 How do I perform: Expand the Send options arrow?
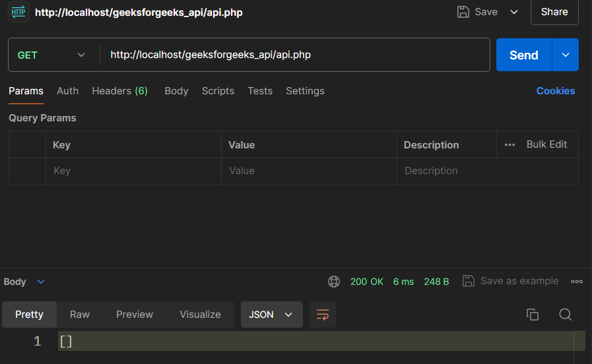click(x=565, y=55)
